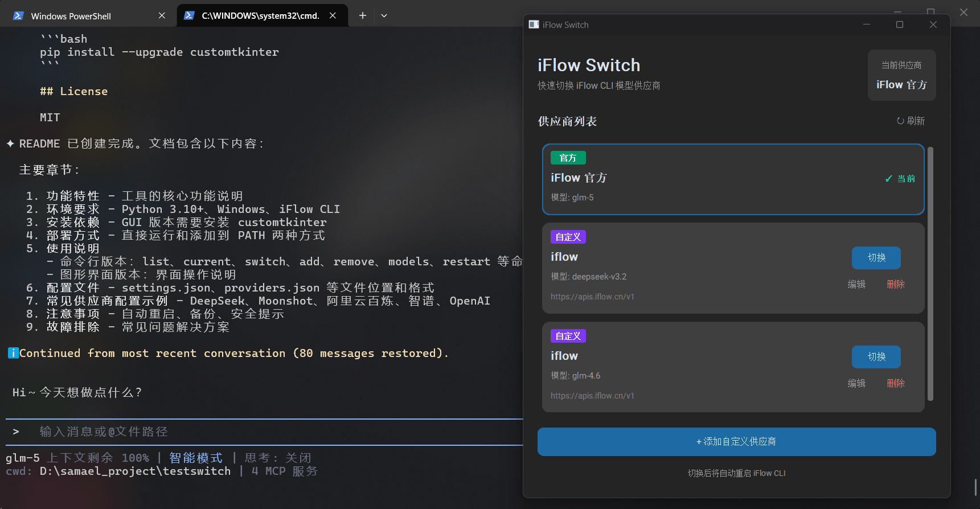The height and width of the screenshot is (509, 980).
Task: Click the 切换后将自动重启 iFlow CLI note
Action: (736, 473)
